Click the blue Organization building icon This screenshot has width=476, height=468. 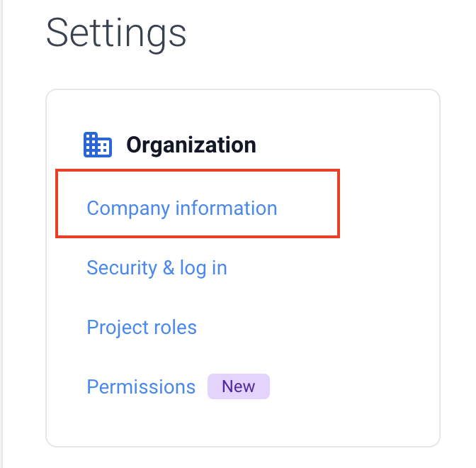point(98,145)
